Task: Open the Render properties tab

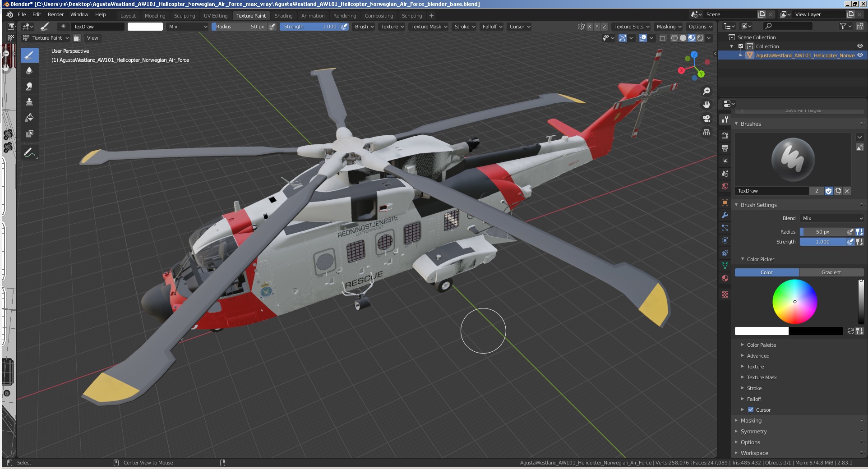Action: 725,135
